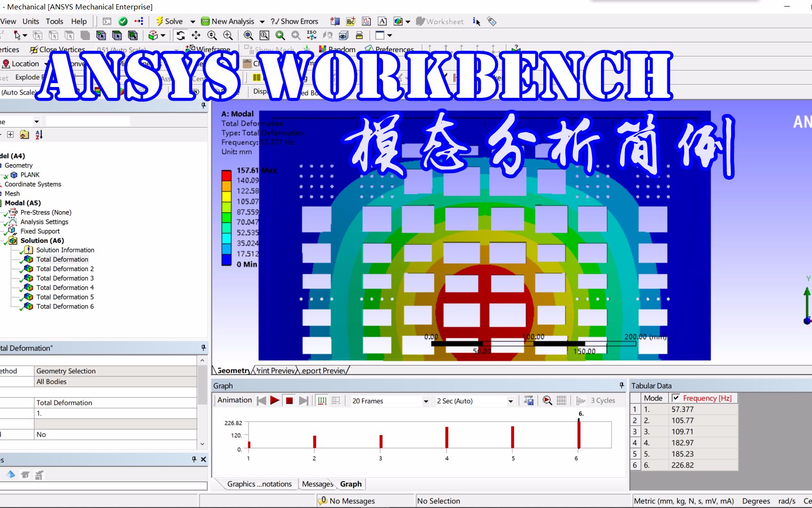Click the green legend color band
This screenshot has width=812, height=508.
pyautogui.click(x=226, y=217)
